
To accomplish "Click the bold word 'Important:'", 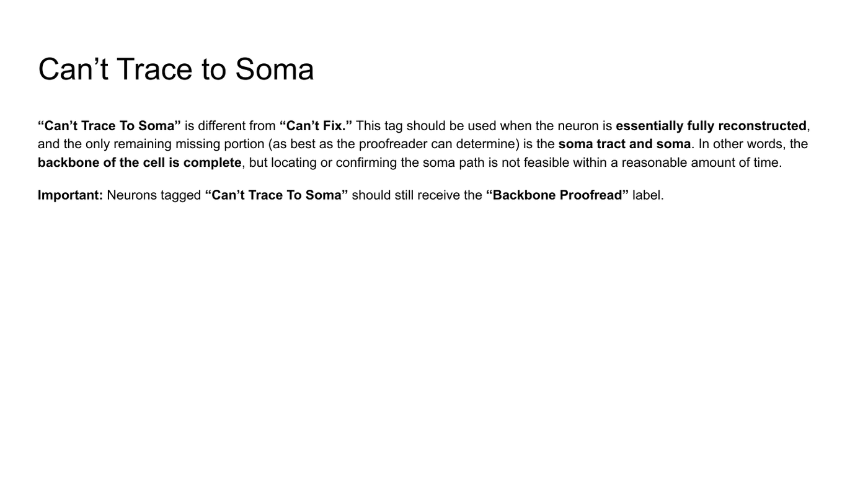I will point(70,195).
